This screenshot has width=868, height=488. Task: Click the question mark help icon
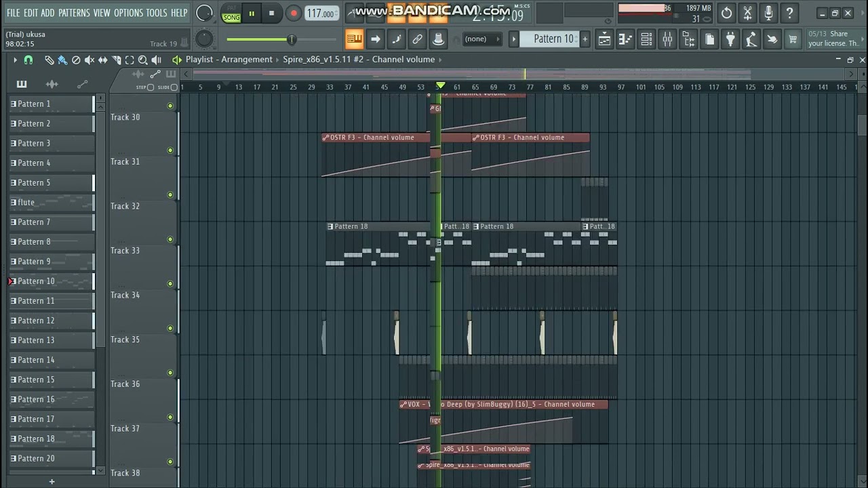coord(789,13)
